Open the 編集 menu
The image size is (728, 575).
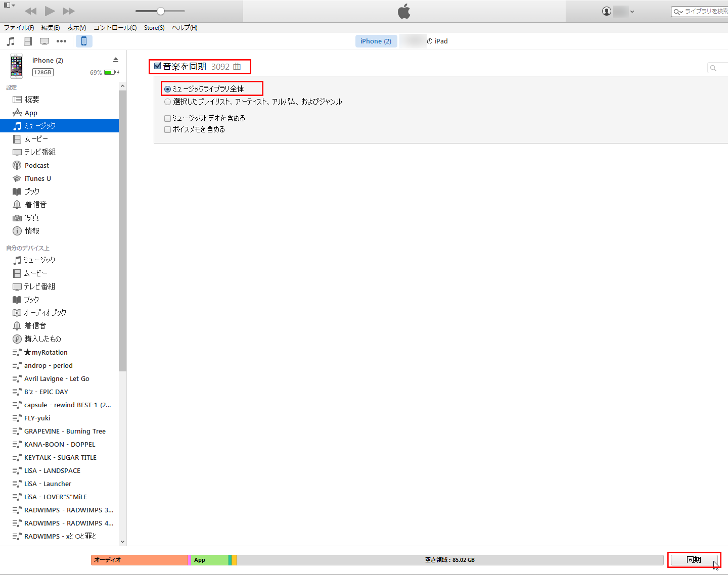click(x=51, y=28)
